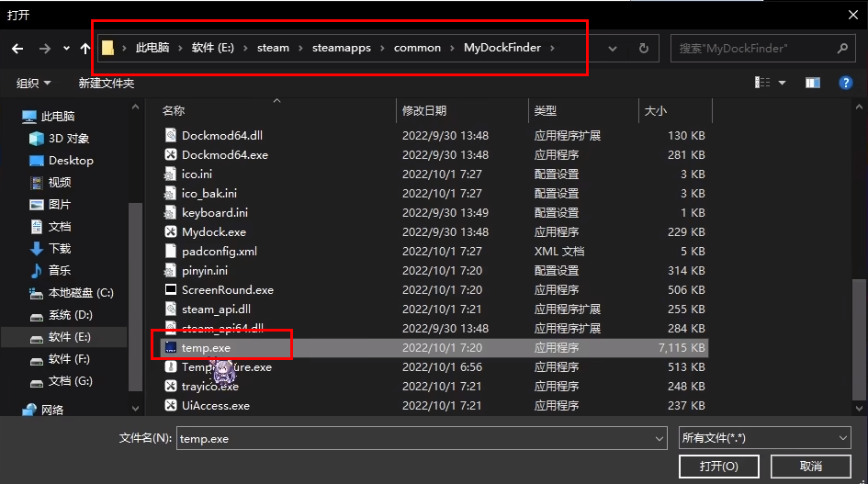Sort files by 修改日期 column header
Image resolution: width=868 pixels, height=484 pixels.
[423, 110]
